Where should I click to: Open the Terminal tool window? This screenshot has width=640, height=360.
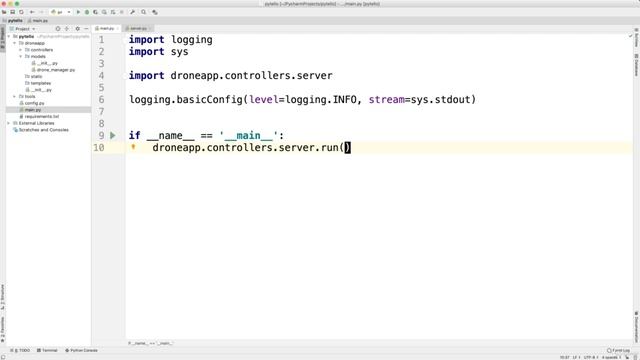coord(47,350)
